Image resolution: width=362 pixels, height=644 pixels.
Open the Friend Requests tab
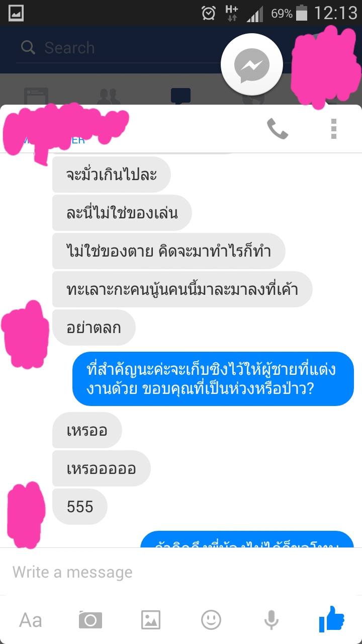coord(109,96)
